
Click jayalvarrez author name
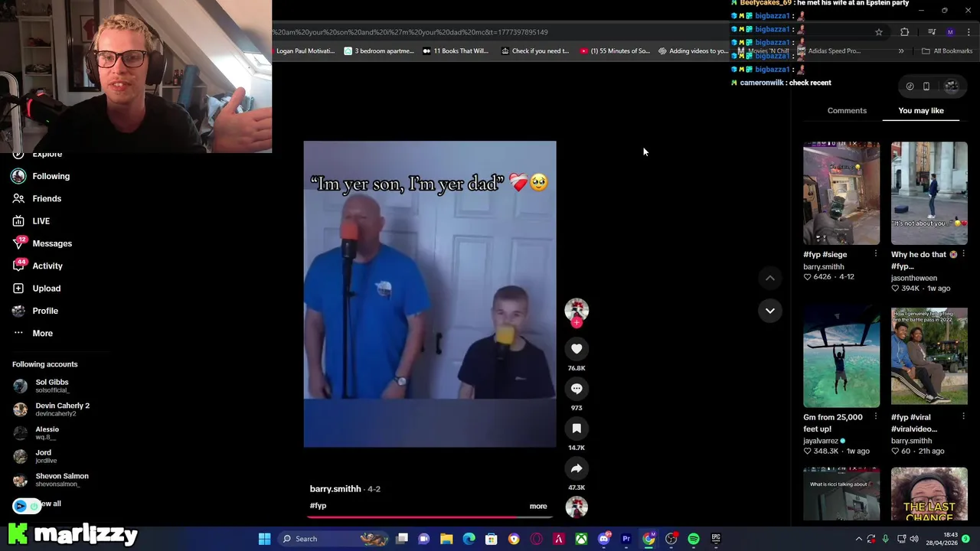(x=821, y=441)
